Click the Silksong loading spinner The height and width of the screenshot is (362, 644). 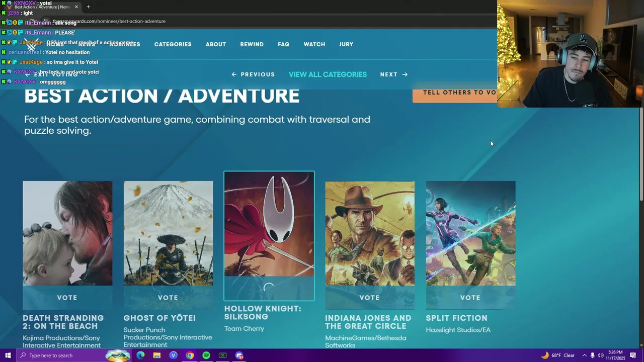(269, 288)
